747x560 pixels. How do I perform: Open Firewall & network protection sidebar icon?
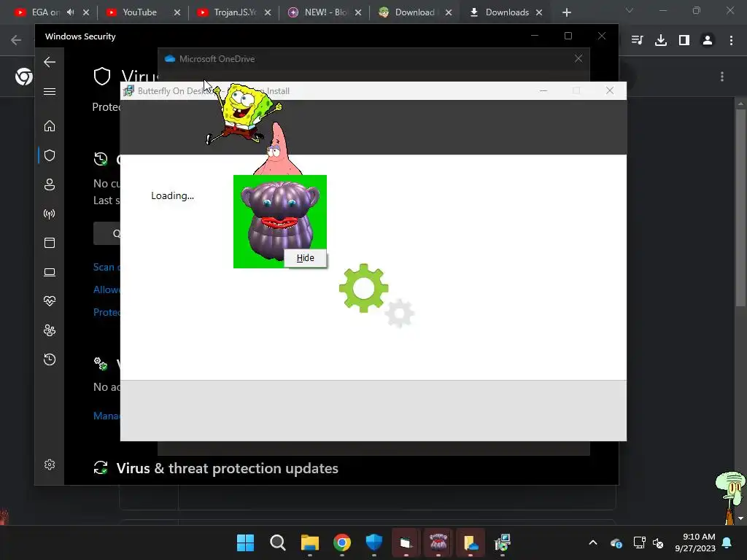point(50,214)
